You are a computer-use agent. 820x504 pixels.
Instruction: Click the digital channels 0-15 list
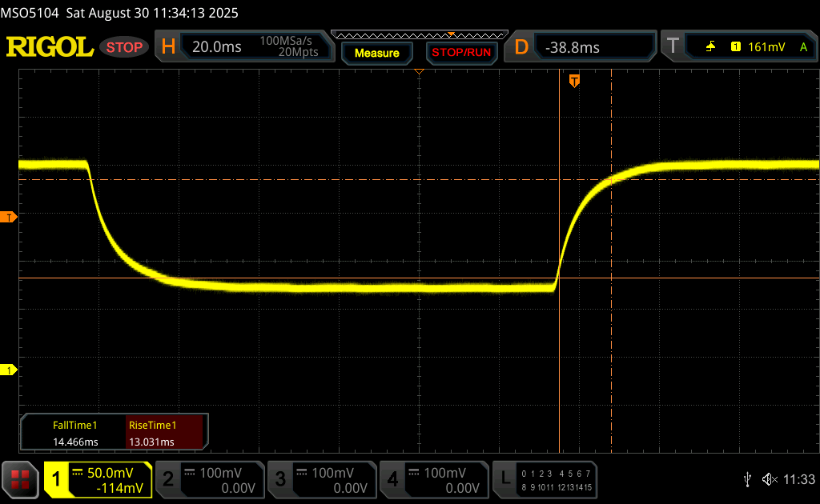pos(557,481)
